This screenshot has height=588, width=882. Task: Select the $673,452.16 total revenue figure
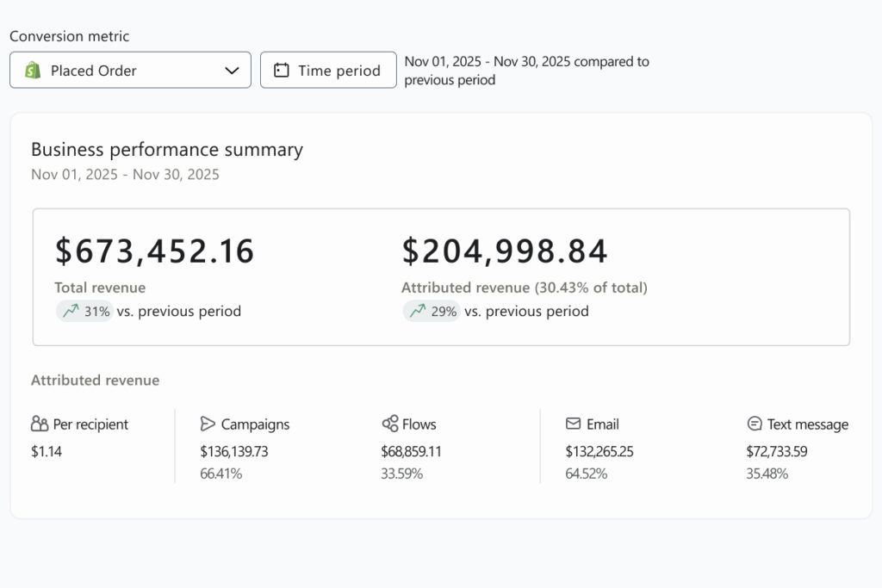click(155, 251)
